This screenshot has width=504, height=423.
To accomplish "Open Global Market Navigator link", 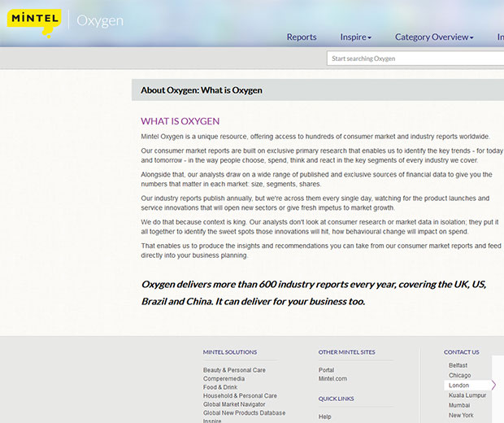I will [234, 404].
